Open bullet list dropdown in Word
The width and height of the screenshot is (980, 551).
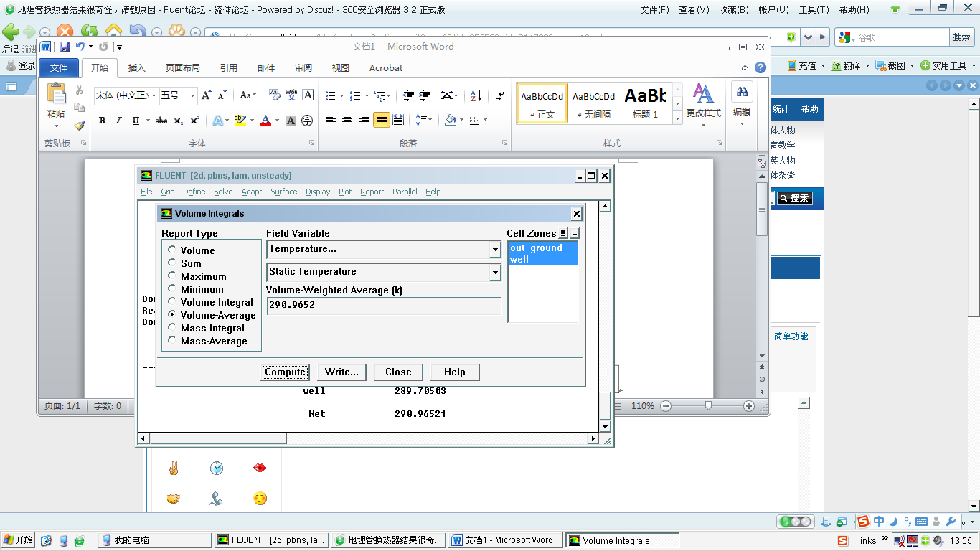pos(341,95)
